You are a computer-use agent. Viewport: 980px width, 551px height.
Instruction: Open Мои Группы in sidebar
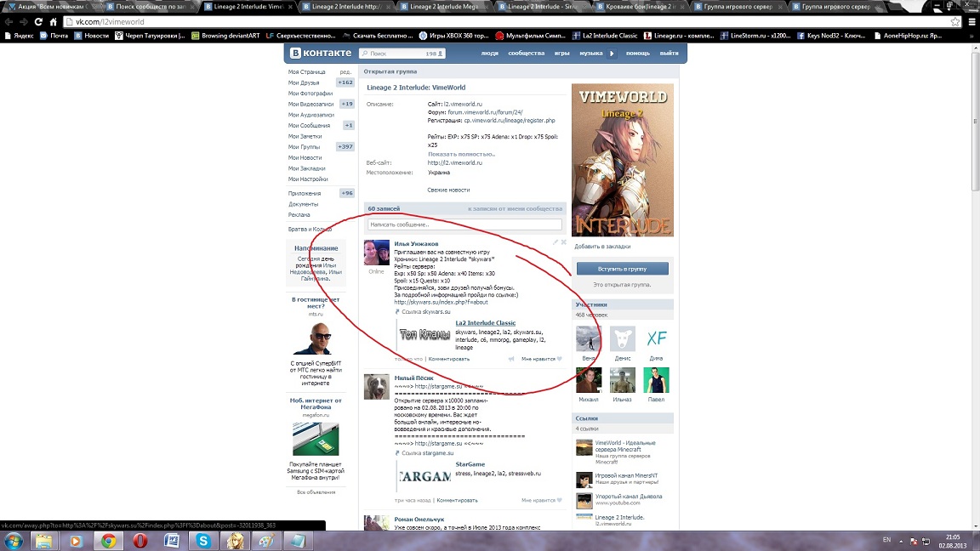(x=304, y=147)
